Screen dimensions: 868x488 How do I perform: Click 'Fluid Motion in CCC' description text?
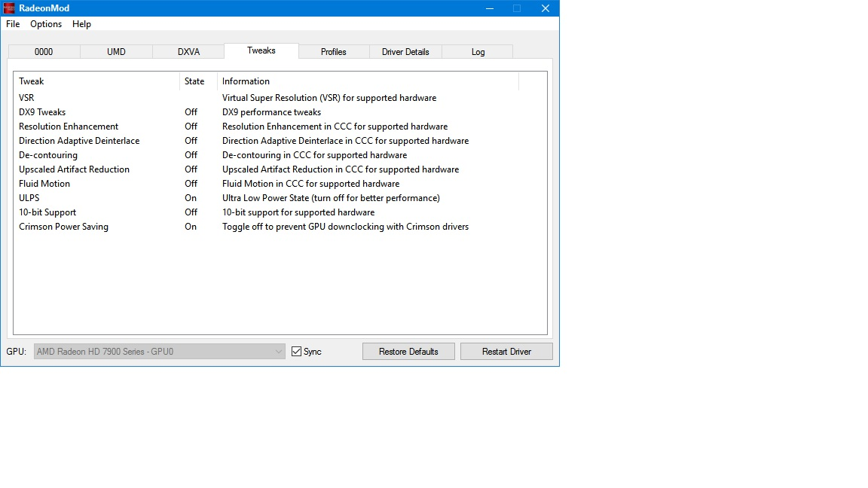point(310,184)
